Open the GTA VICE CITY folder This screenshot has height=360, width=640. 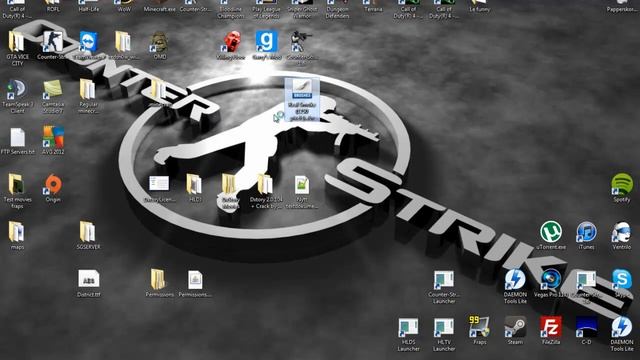[x=17, y=42]
